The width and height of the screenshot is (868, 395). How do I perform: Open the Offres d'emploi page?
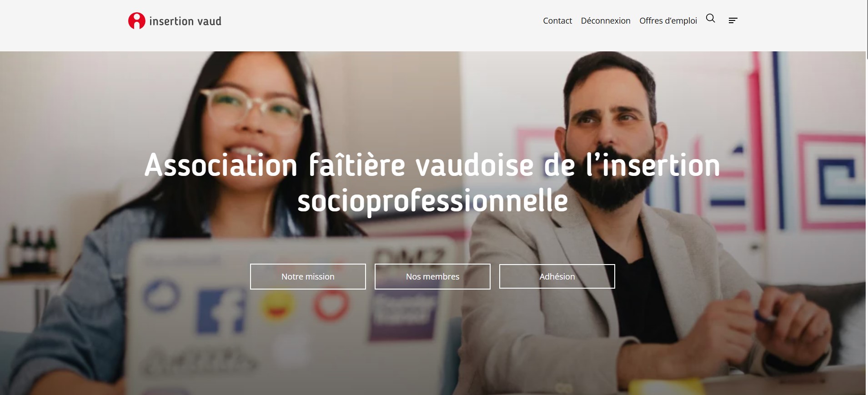click(x=668, y=20)
